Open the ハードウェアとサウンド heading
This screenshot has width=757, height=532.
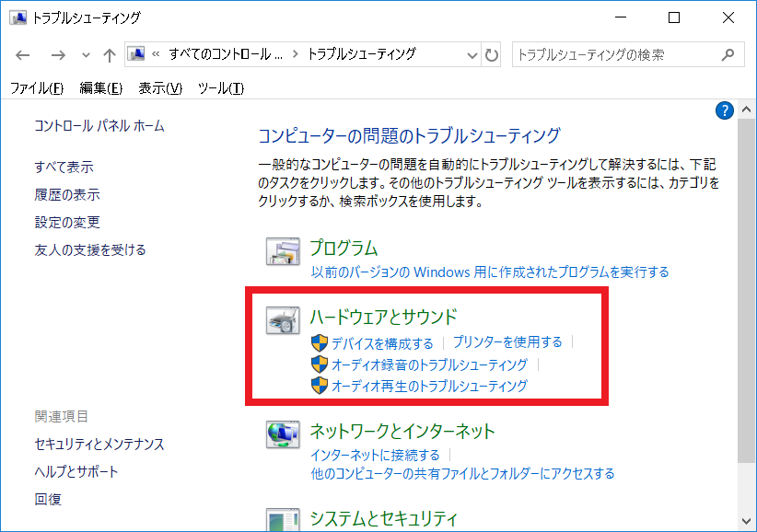tap(383, 317)
